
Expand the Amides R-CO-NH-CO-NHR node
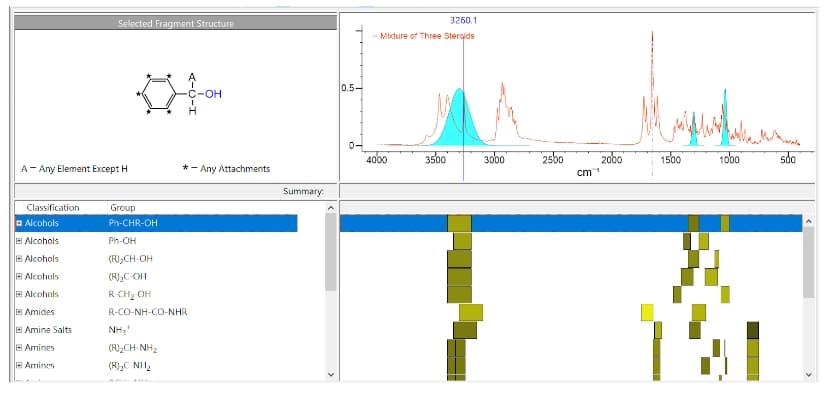click(18, 313)
